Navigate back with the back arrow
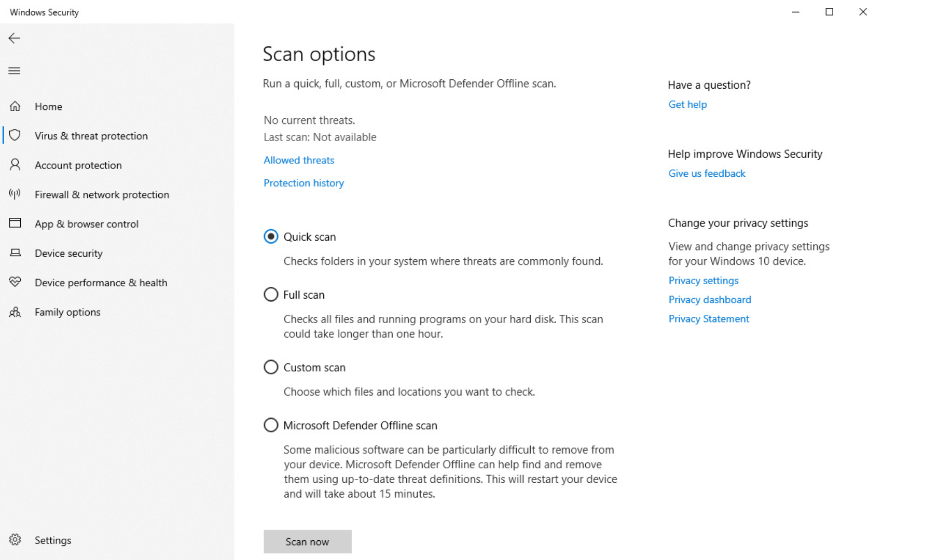938x560 pixels. tap(14, 38)
